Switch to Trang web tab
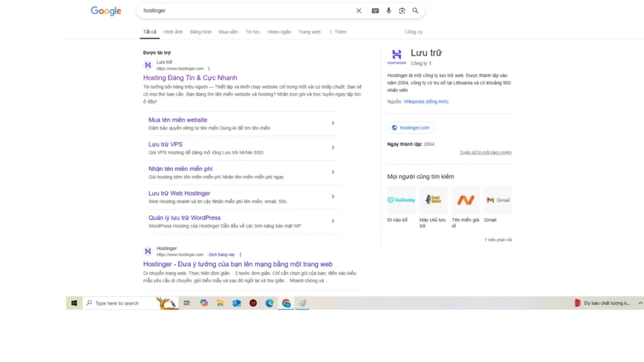Screen dimensions: 644x362 coord(309,31)
